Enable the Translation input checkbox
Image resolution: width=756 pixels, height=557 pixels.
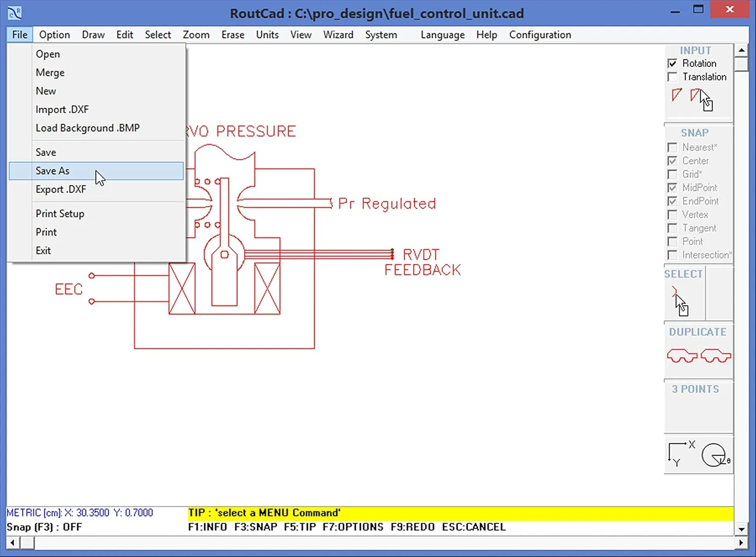(673, 77)
